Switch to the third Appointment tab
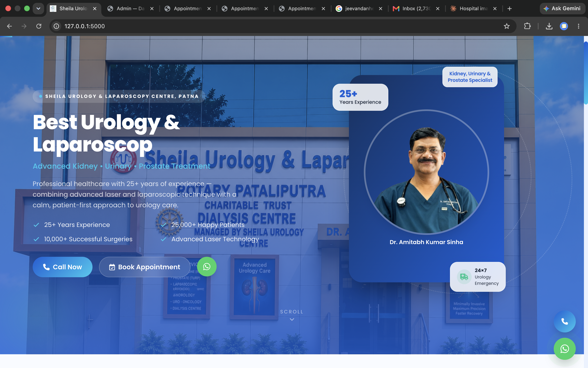 [x=302, y=9]
